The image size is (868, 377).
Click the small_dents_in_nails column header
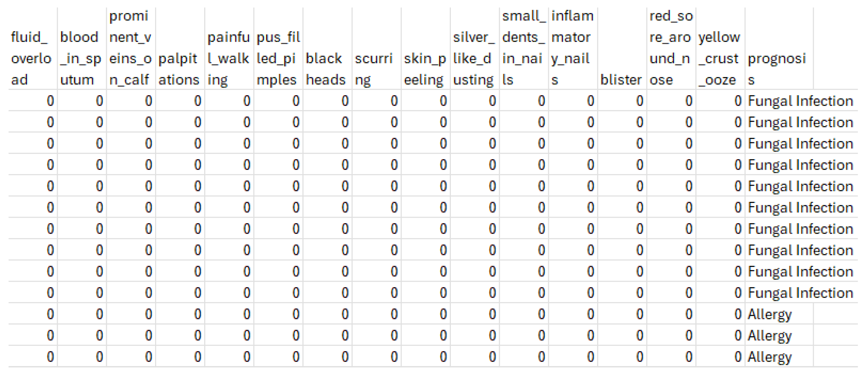524,48
